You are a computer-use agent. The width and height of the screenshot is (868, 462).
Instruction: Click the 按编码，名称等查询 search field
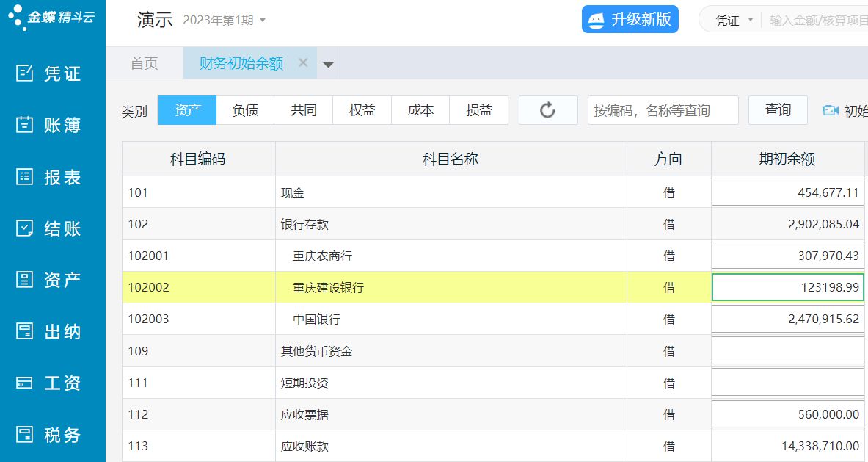pyautogui.click(x=663, y=110)
